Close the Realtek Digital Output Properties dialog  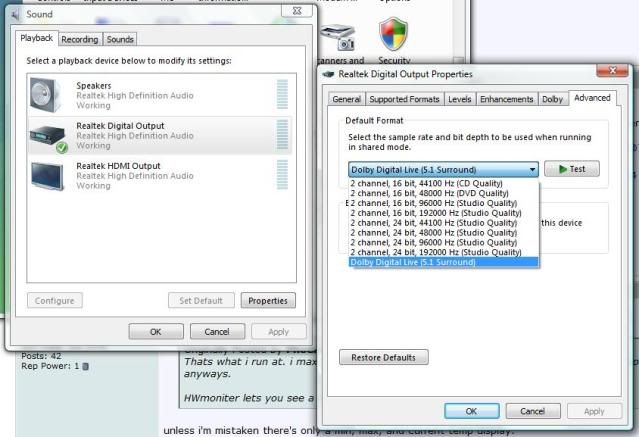click(612, 71)
